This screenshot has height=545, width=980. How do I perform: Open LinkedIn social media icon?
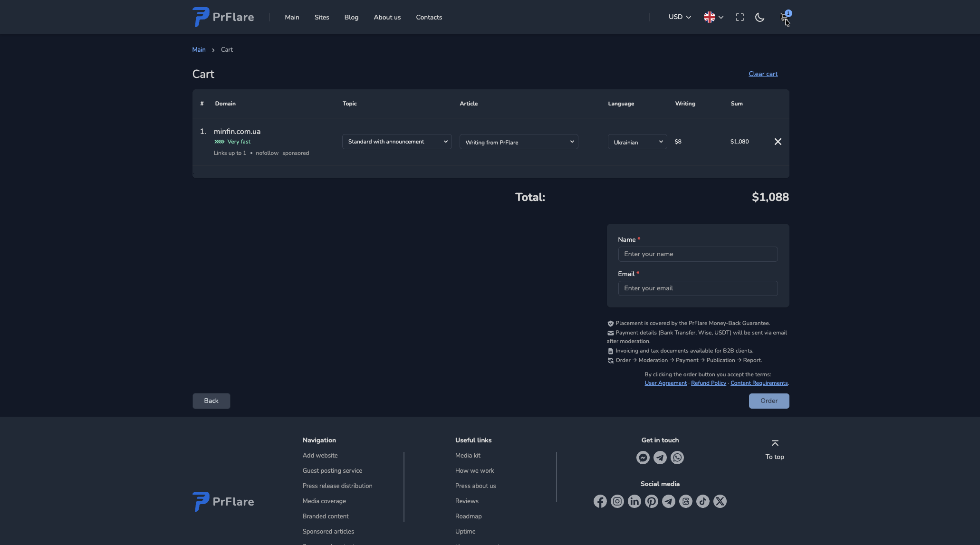pyautogui.click(x=634, y=501)
